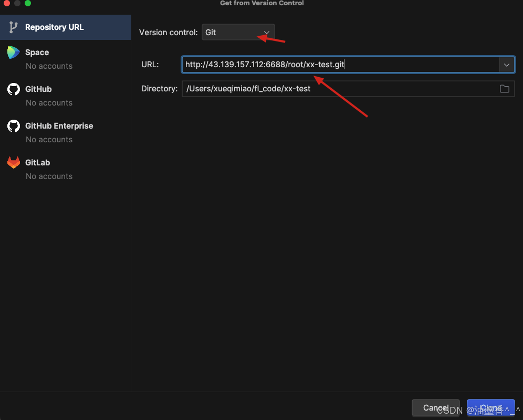This screenshot has height=420, width=523.
Task: Click the Cancel button
Action: [435, 407]
